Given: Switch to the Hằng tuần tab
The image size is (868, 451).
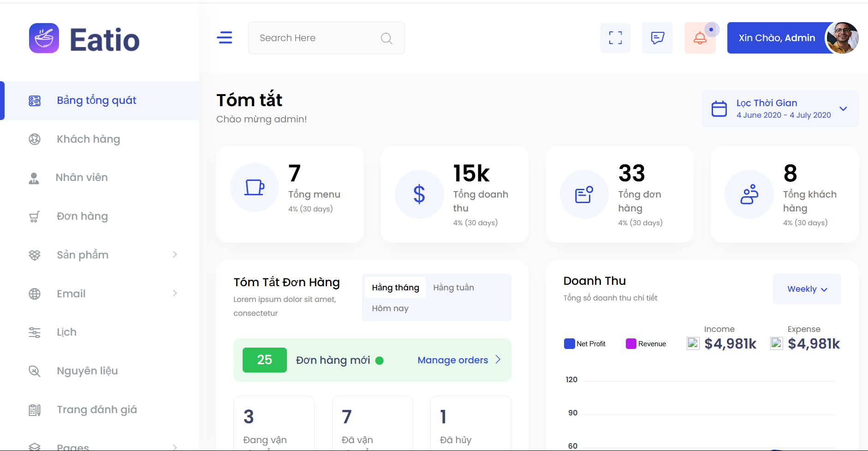Looking at the screenshot, I should (453, 288).
